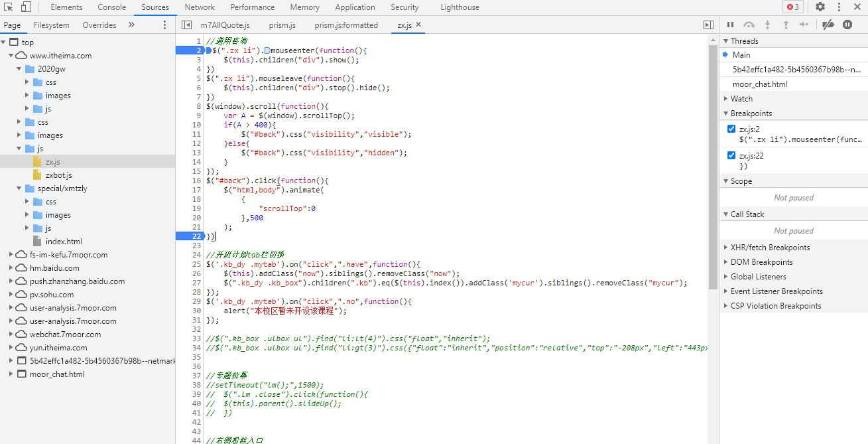Expand yun.itheima.com domain node
The width and height of the screenshot is (868, 444).
click(x=12, y=348)
